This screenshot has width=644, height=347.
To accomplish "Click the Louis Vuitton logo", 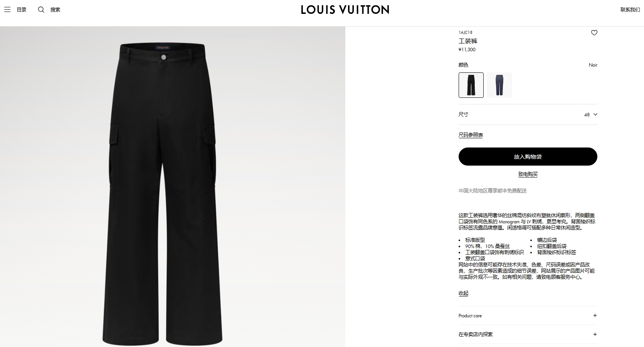I will coord(345,10).
